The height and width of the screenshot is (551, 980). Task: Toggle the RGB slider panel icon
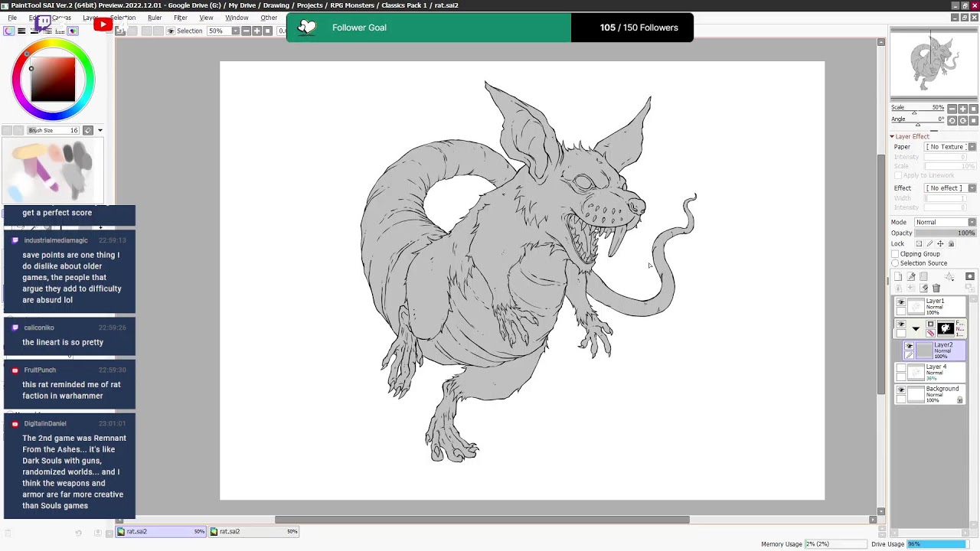click(x=21, y=31)
